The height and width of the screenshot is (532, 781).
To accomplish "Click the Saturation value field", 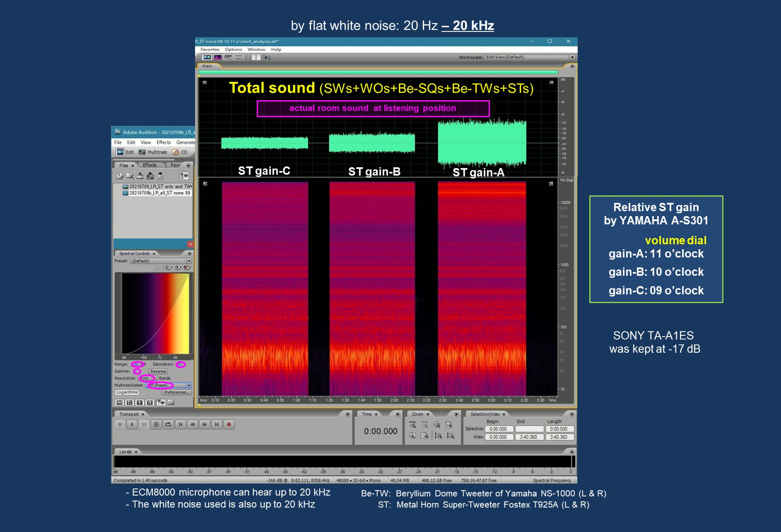I will pos(181,364).
